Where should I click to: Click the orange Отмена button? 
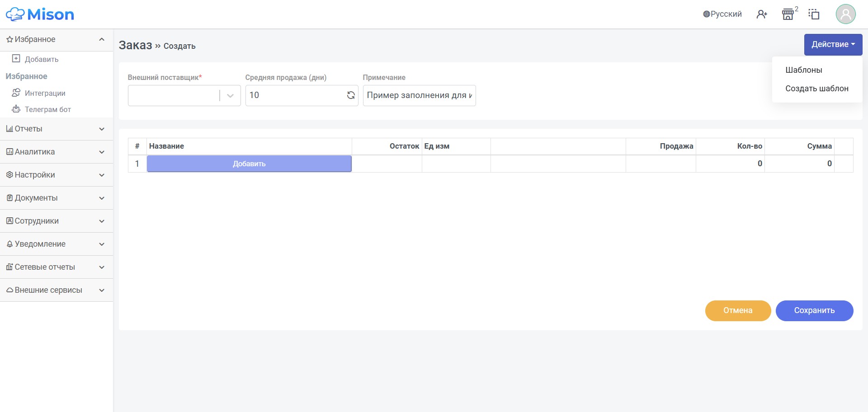pyautogui.click(x=738, y=311)
